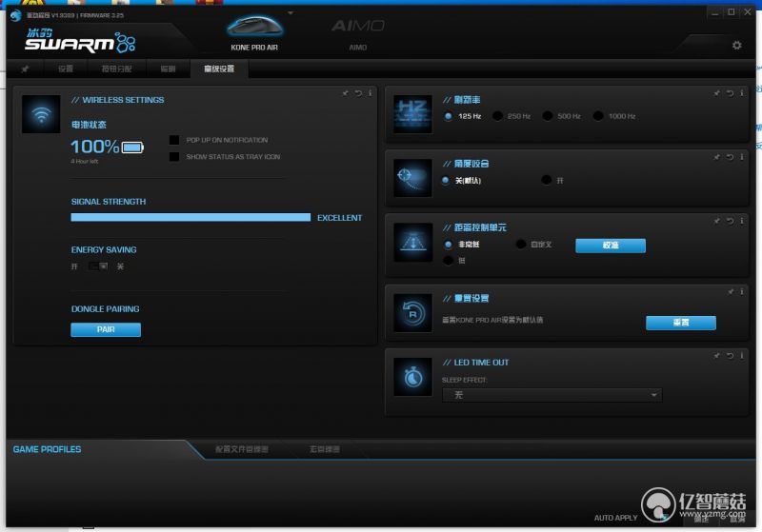Switch to the AIMO device
The height and width of the screenshot is (532, 762).
pyautogui.click(x=358, y=33)
